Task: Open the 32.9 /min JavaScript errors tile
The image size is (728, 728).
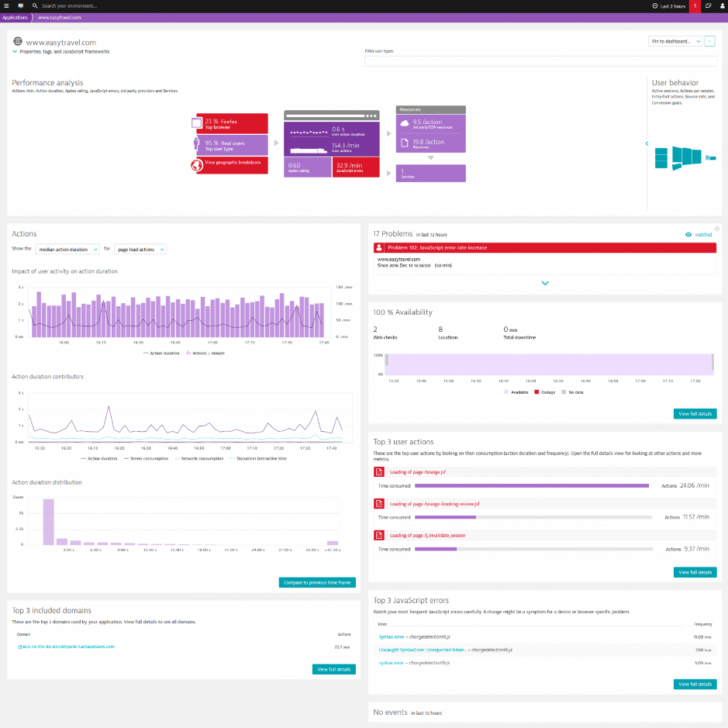Action: (356, 167)
